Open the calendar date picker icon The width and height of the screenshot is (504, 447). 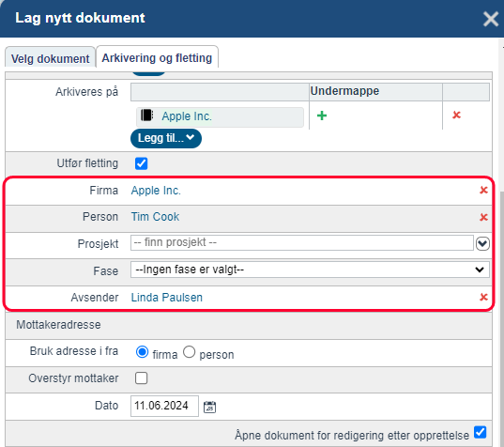click(209, 407)
